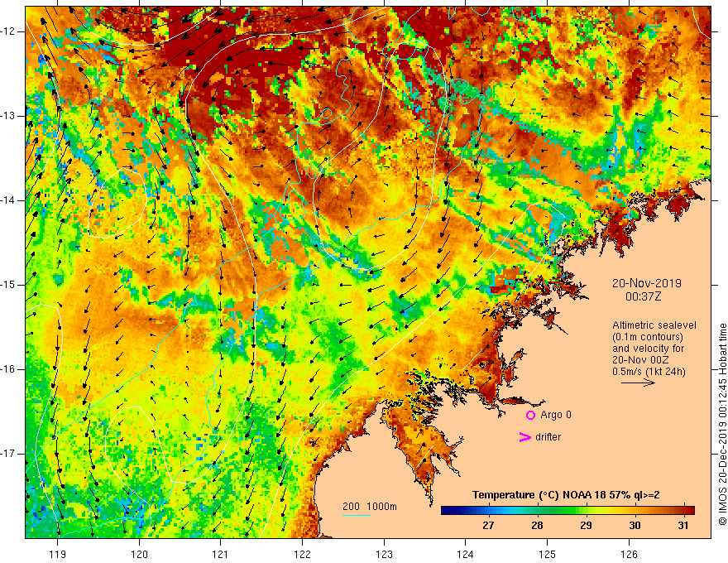The image size is (728, 563).
Task: Click the cyan bathymetry contour legend line
Action: [x=356, y=515]
